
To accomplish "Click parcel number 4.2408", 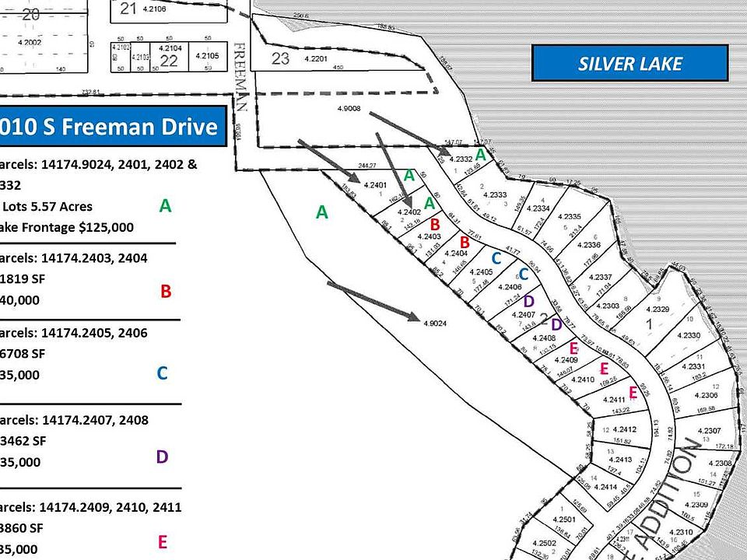I will (544, 338).
